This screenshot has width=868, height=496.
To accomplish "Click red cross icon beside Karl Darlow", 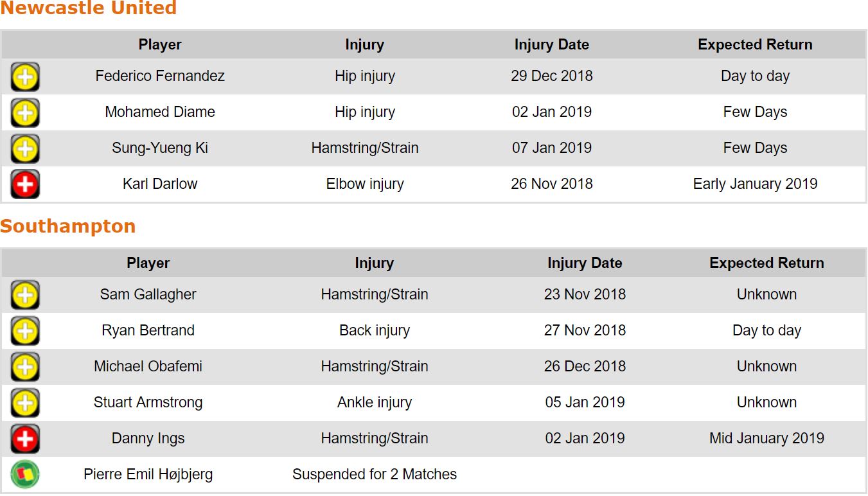I will point(25,185).
